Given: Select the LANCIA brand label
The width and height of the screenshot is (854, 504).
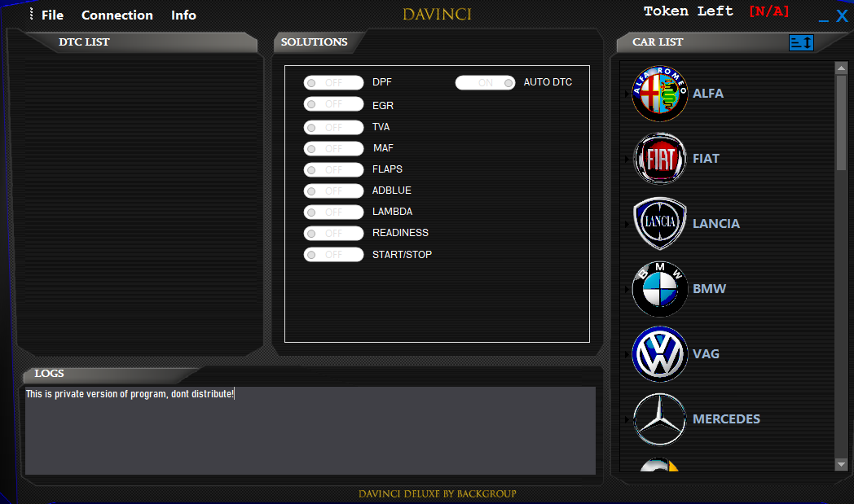Looking at the screenshot, I should tap(716, 224).
